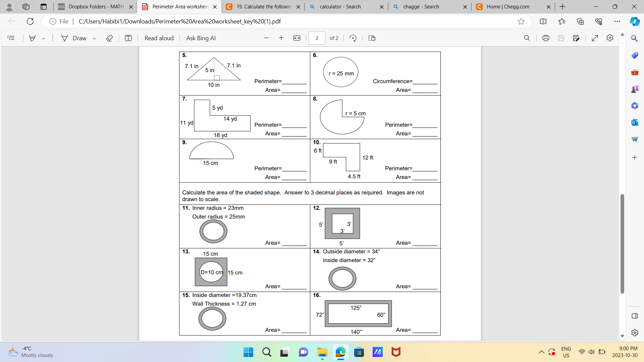The width and height of the screenshot is (644, 362).
Task: Toggle fit-to-width page zoom
Action: point(297,38)
